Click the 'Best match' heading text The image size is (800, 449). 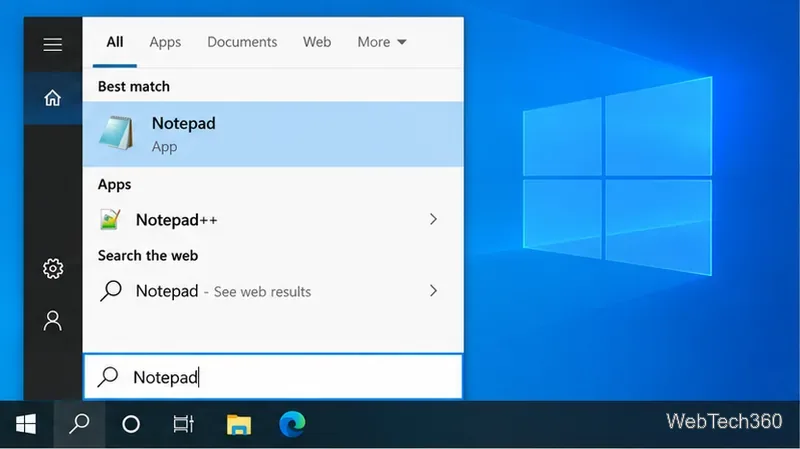click(x=134, y=86)
